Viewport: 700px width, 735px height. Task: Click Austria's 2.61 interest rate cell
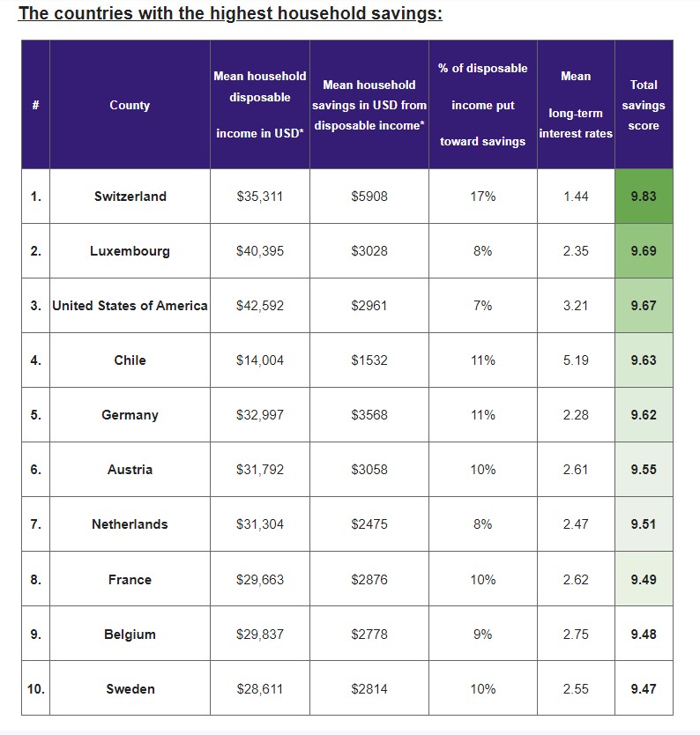(576, 470)
